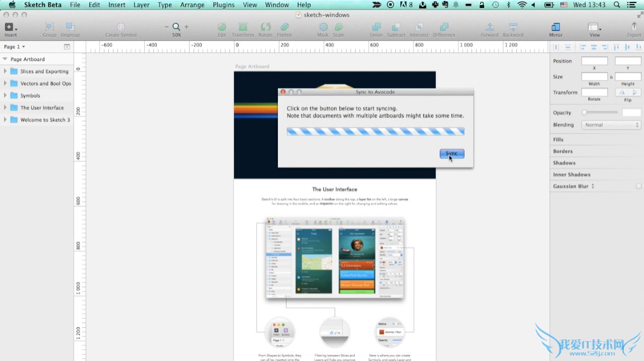Viewport: 644px width, 361px height.
Task: Click the Fills section header
Action: 558,139
